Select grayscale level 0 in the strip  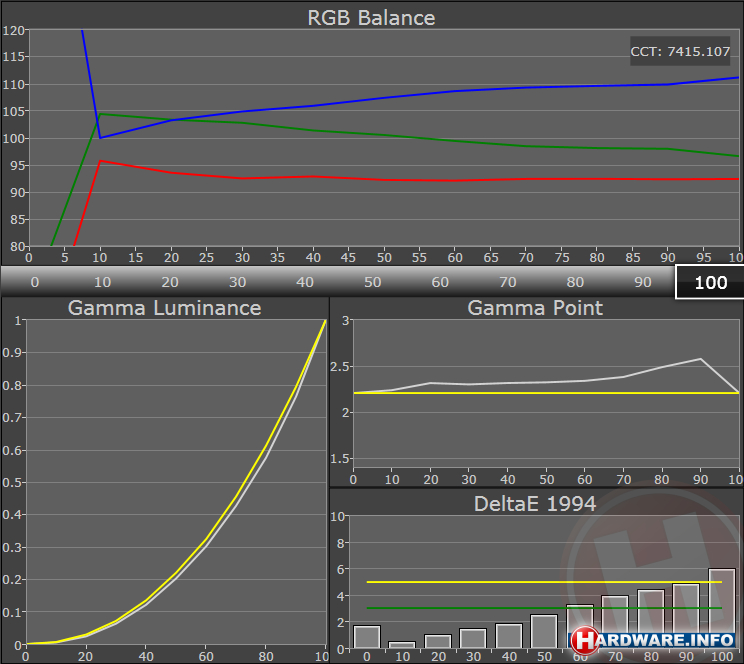(x=35, y=282)
